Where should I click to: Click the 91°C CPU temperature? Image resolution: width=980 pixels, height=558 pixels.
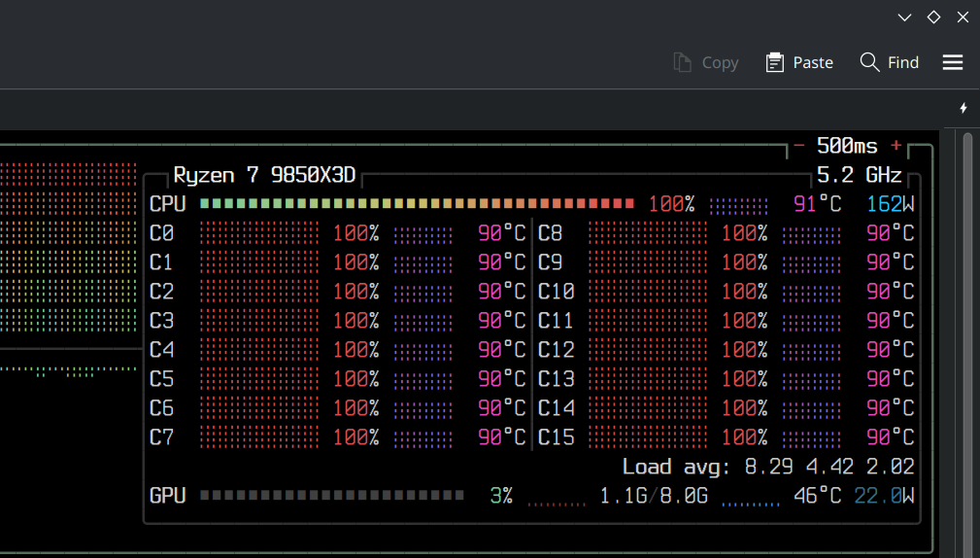(x=818, y=204)
